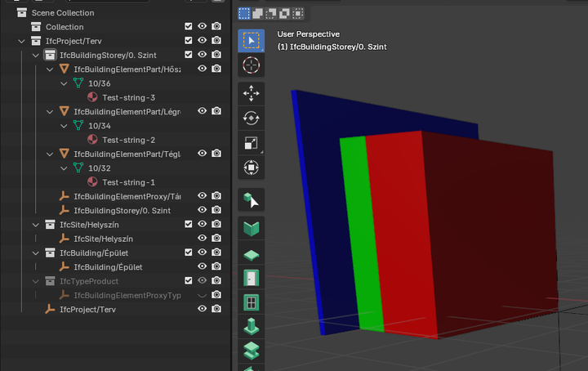The image size is (588, 371).
Task: Select the IfcBuilding/Épület empty object
Action: tap(108, 267)
